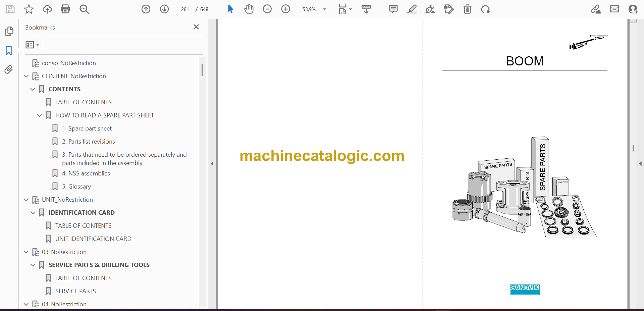Select the Hand pan tool
644x311 pixels.
coord(249,9)
